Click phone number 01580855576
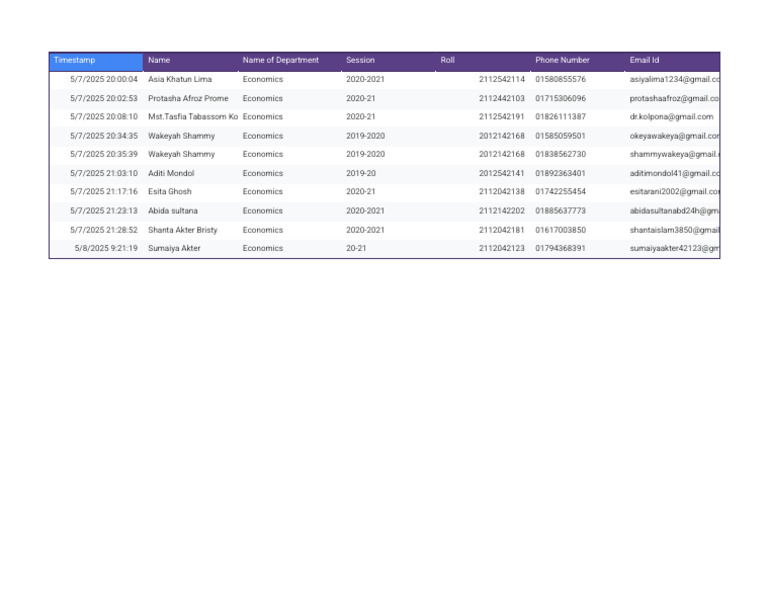This screenshot has width=768, height=594. pos(560,79)
